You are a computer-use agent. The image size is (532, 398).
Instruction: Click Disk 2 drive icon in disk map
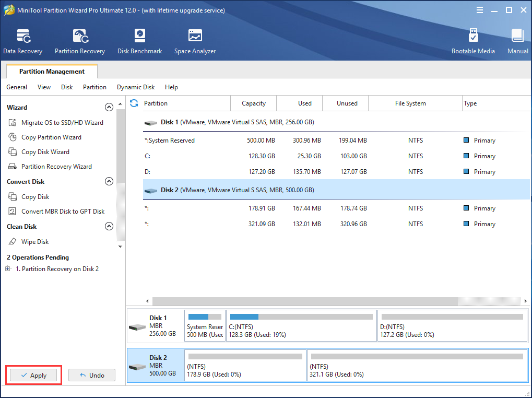[137, 367]
